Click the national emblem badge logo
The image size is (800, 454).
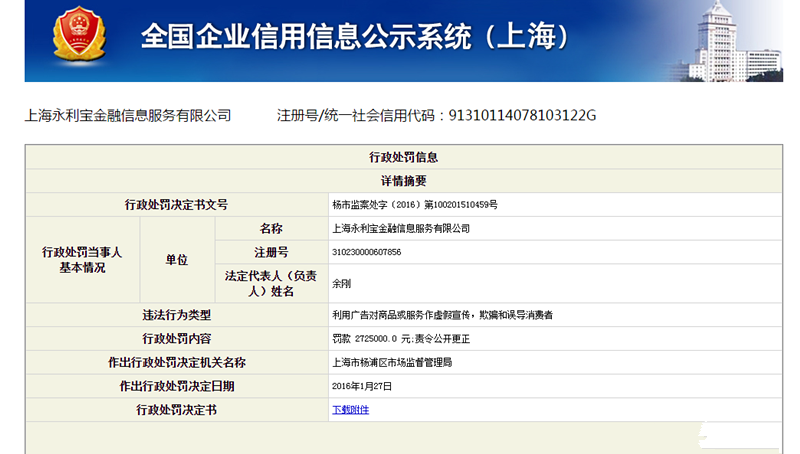[x=80, y=34]
